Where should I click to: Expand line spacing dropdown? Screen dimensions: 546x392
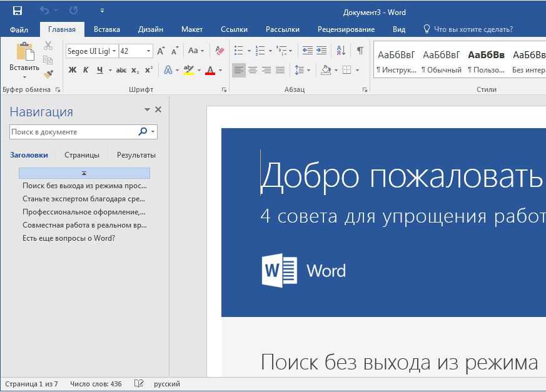(x=308, y=70)
